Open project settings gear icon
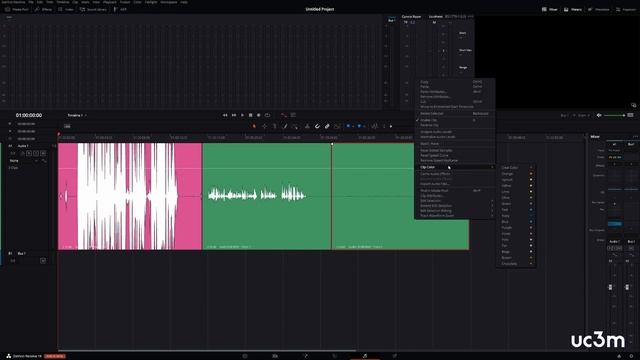Screen dimensions: 640x360 click(631, 356)
